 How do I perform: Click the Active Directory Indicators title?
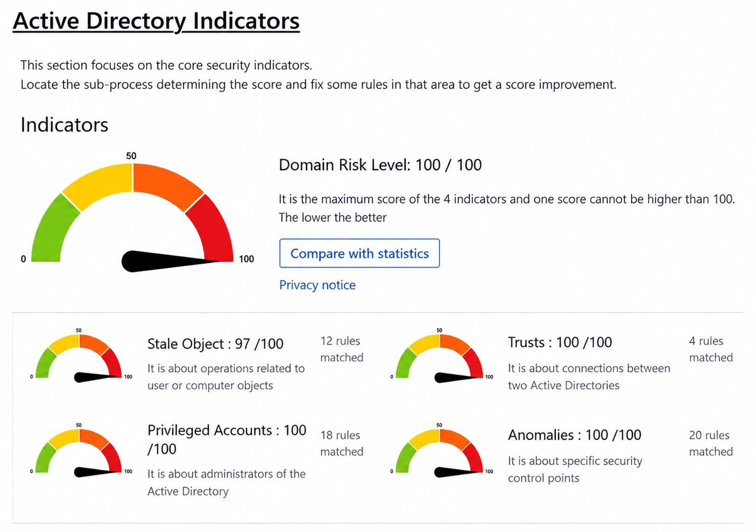click(x=156, y=21)
